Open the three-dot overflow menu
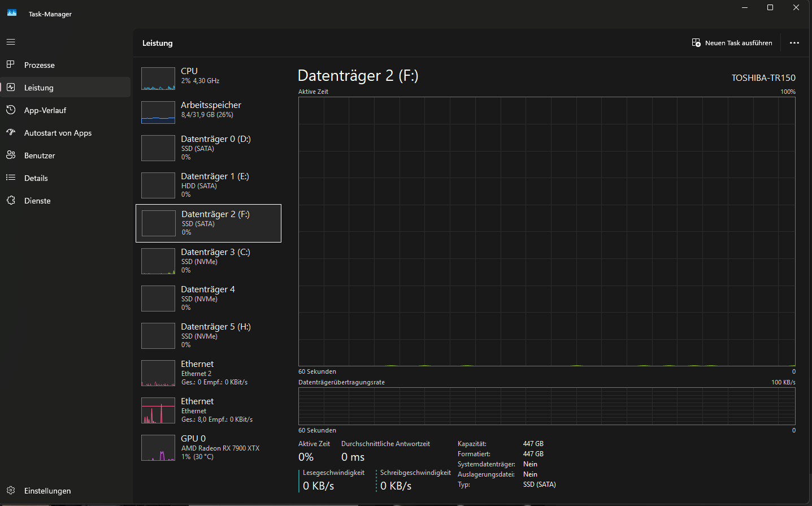The width and height of the screenshot is (812, 506). click(x=794, y=42)
